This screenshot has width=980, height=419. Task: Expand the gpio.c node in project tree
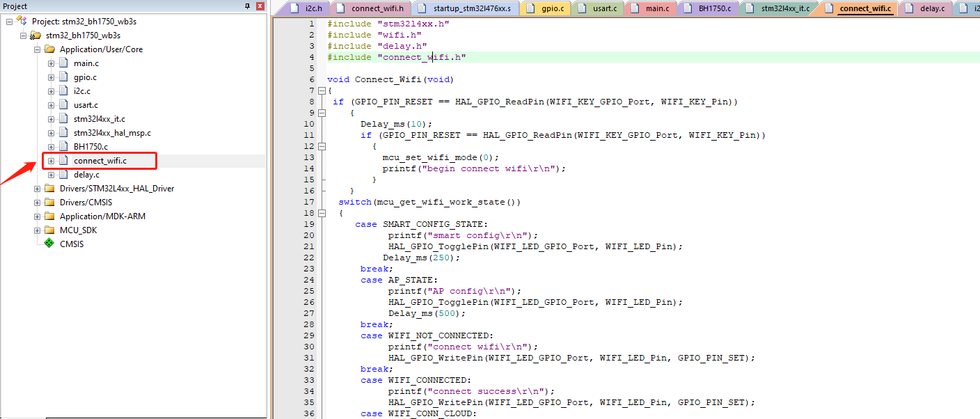coord(51,77)
